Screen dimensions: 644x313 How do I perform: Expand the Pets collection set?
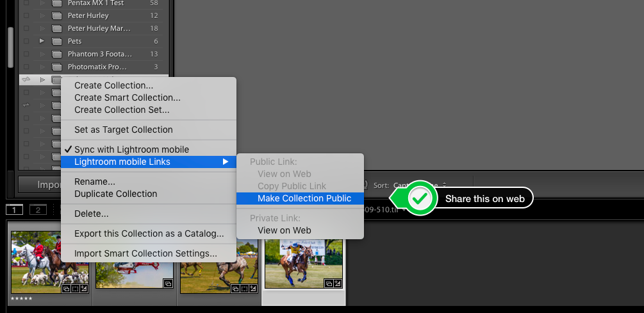click(x=42, y=41)
